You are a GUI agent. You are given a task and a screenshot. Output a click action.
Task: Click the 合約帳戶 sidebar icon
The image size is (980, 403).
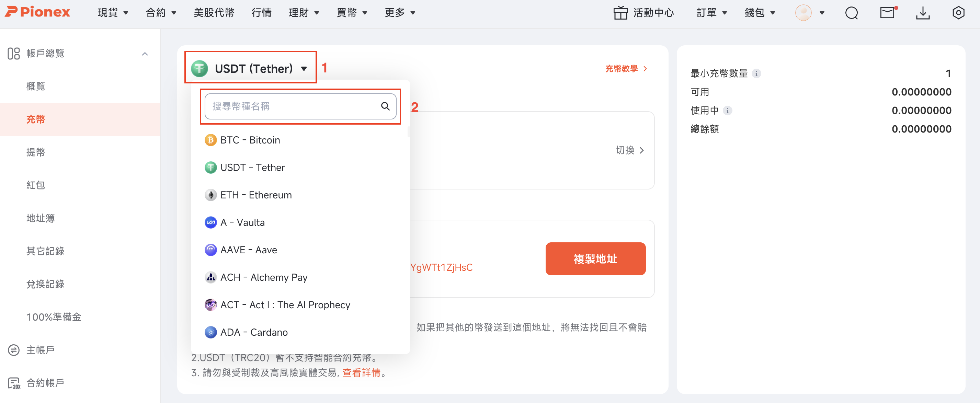pyautogui.click(x=14, y=383)
